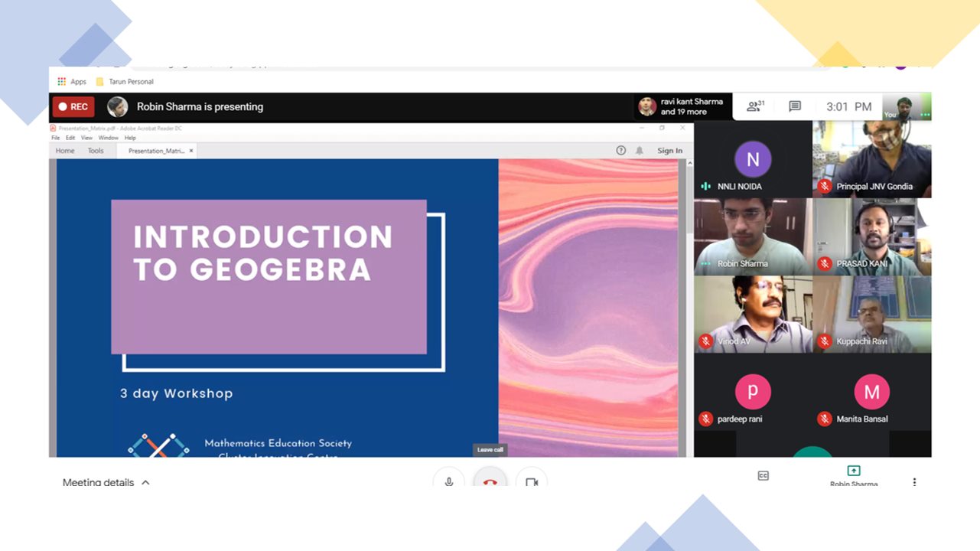
Task: Open the Tarun Personal bookmark folder
Action: click(125, 81)
